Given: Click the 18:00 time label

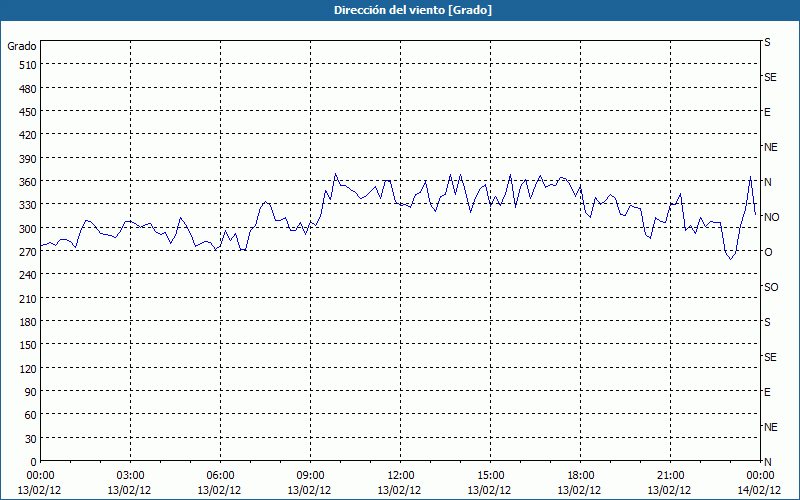Looking at the screenshot, I should point(580,476).
